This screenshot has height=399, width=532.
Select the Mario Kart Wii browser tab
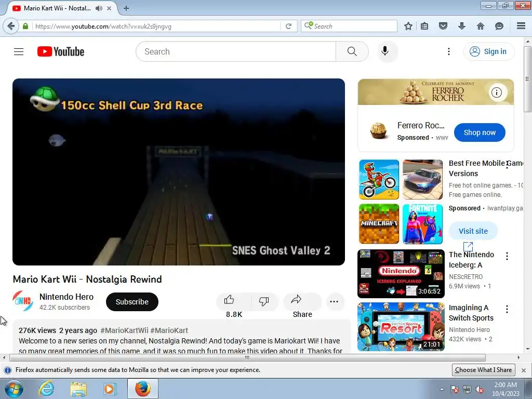click(57, 8)
